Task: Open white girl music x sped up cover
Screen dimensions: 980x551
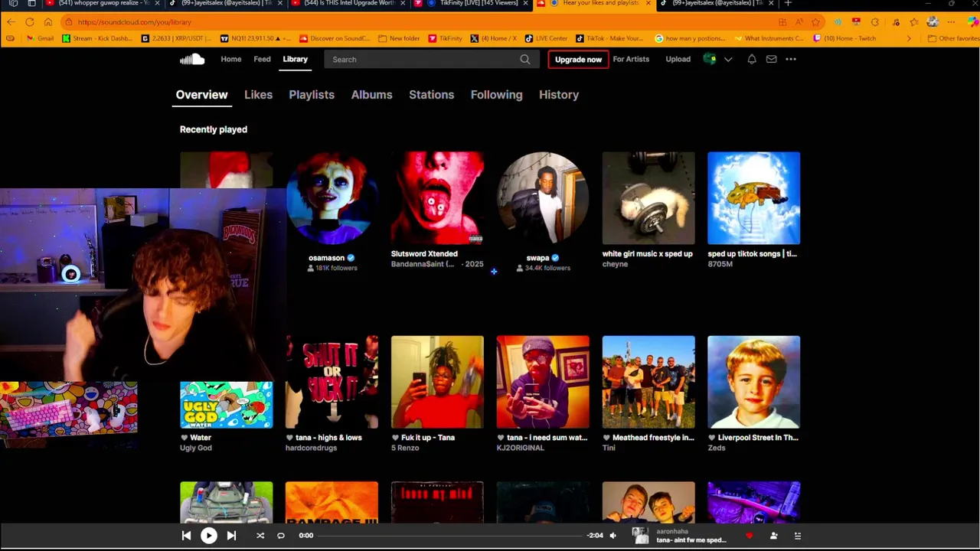Action: coord(648,197)
